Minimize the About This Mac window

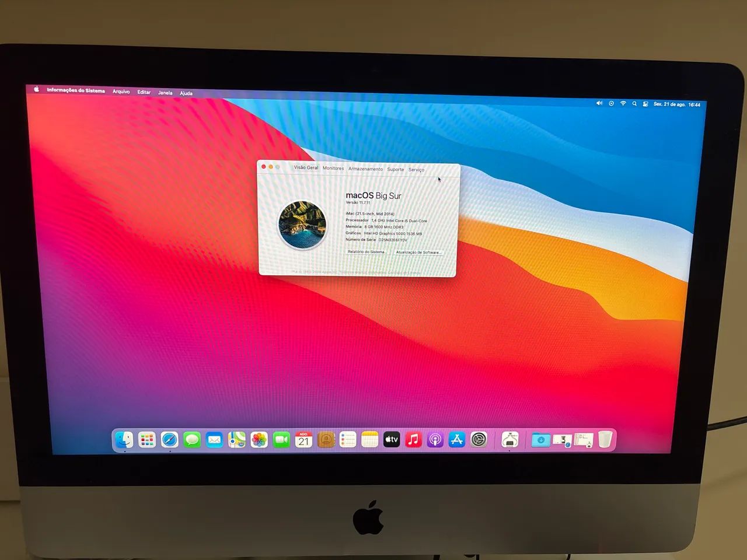tap(271, 167)
